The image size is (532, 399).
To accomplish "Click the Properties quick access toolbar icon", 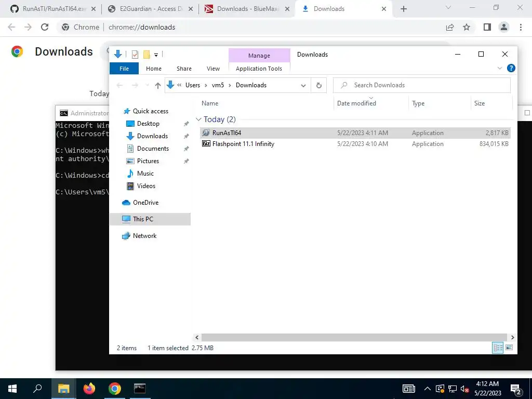I will click(x=135, y=54).
